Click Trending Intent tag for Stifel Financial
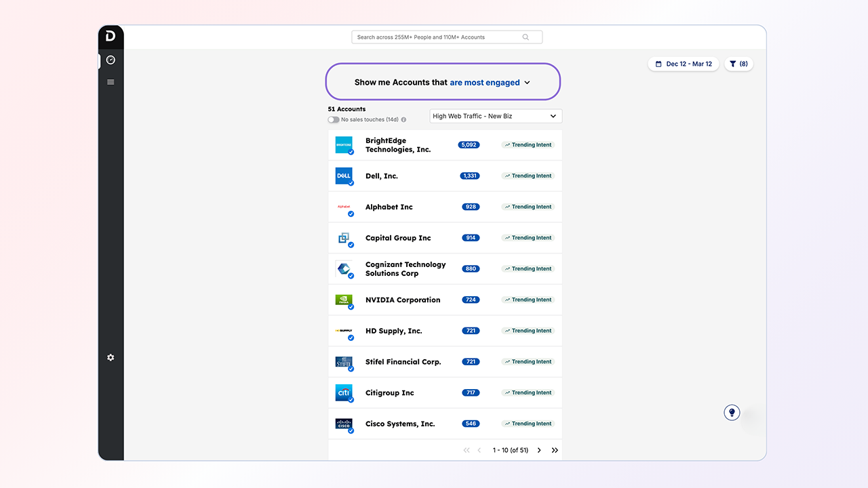The image size is (868, 488). point(528,362)
